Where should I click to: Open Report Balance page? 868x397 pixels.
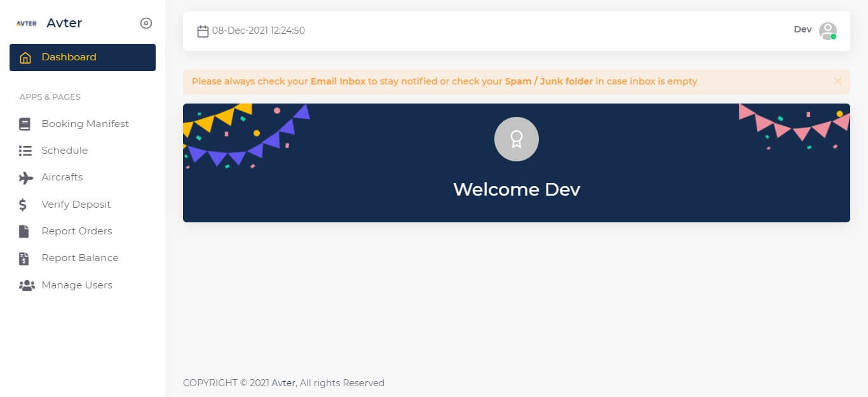coord(83,258)
